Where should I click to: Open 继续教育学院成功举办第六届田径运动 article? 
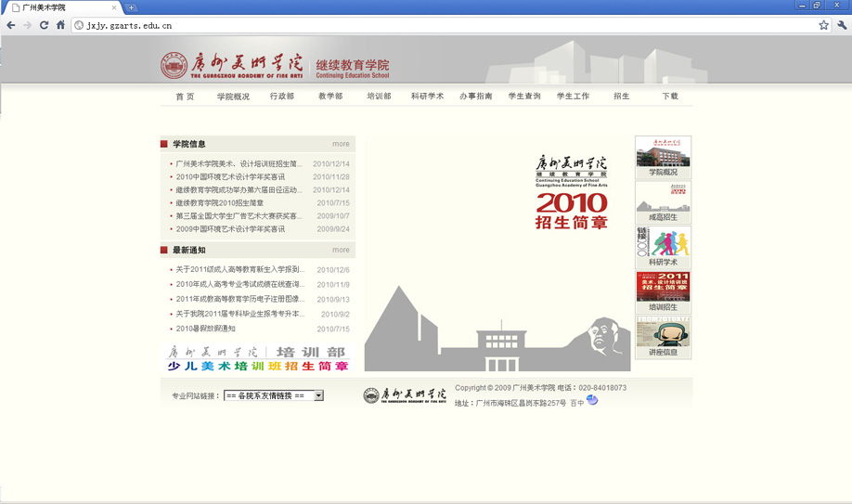pos(239,189)
